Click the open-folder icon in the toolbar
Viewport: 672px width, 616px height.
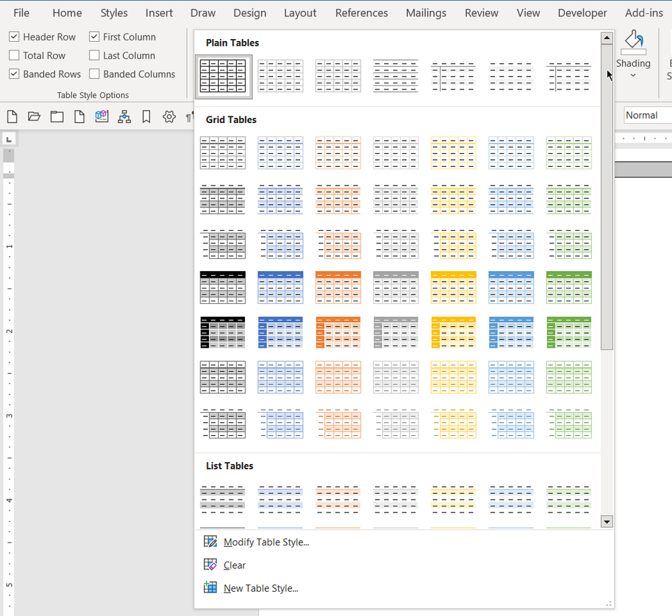pos(34,116)
